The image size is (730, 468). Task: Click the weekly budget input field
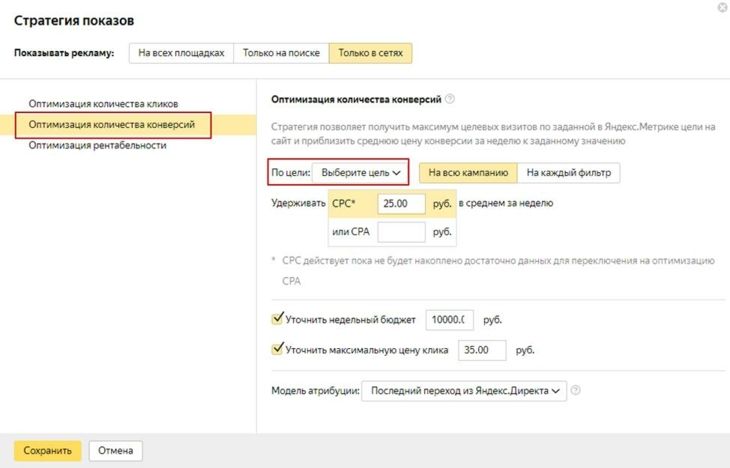coord(449,320)
